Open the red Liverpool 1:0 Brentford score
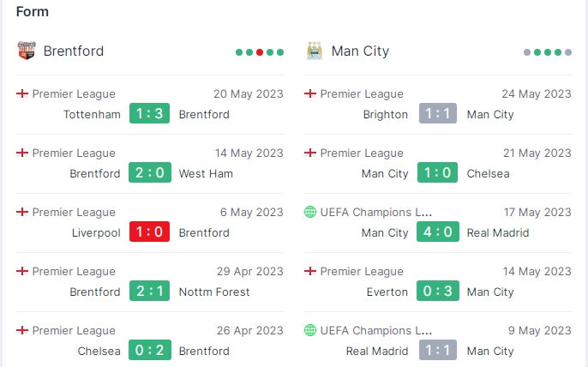 click(x=150, y=232)
